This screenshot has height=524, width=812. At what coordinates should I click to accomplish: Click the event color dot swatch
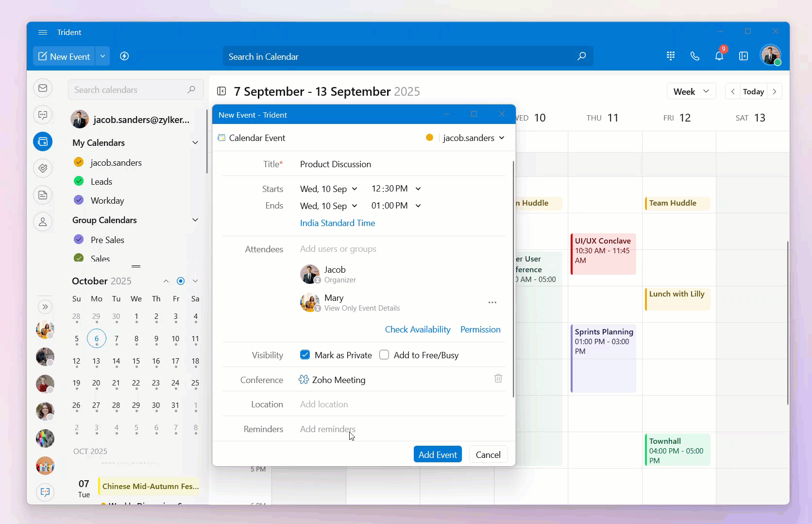tap(429, 138)
